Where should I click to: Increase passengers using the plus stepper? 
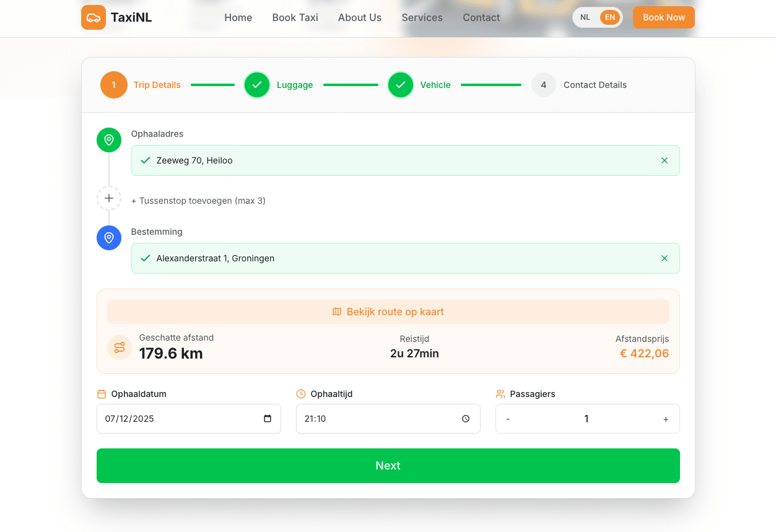point(666,419)
